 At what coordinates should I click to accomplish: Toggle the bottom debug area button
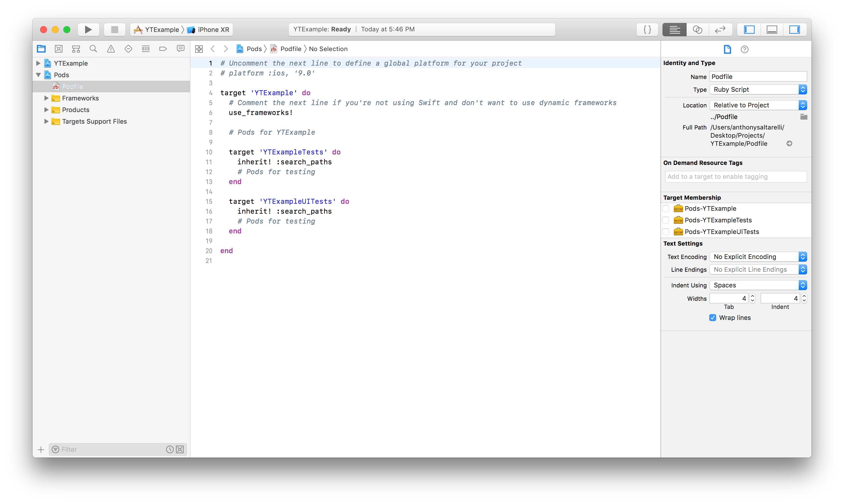tap(772, 30)
